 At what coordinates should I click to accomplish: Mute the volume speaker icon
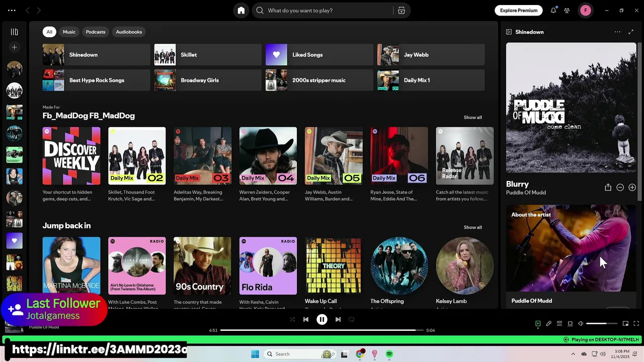[581, 324]
